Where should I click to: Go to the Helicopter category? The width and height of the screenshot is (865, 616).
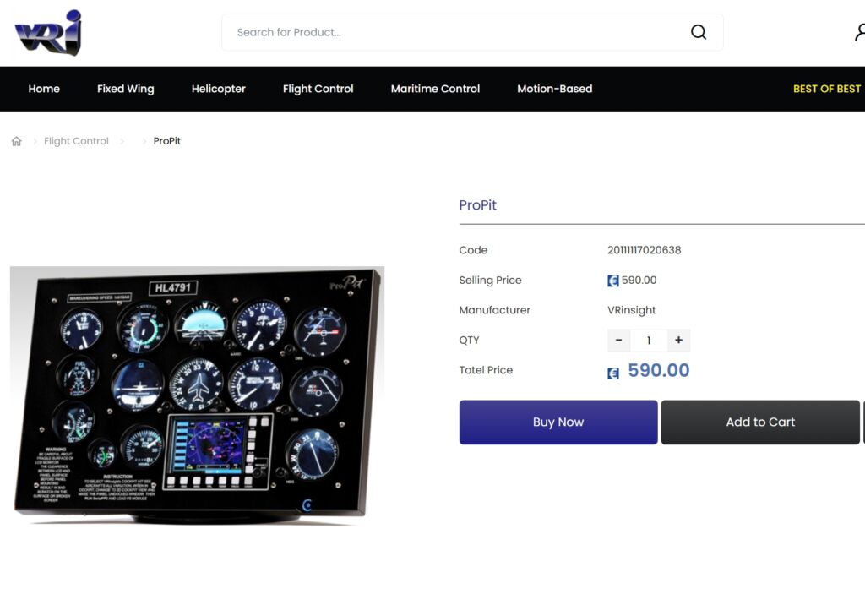pyautogui.click(x=218, y=89)
